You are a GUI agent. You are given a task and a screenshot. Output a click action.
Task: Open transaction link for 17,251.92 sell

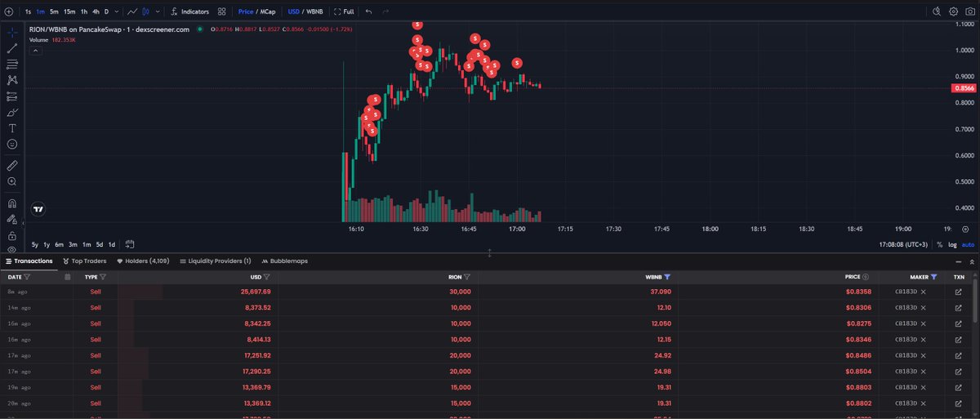(959, 355)
